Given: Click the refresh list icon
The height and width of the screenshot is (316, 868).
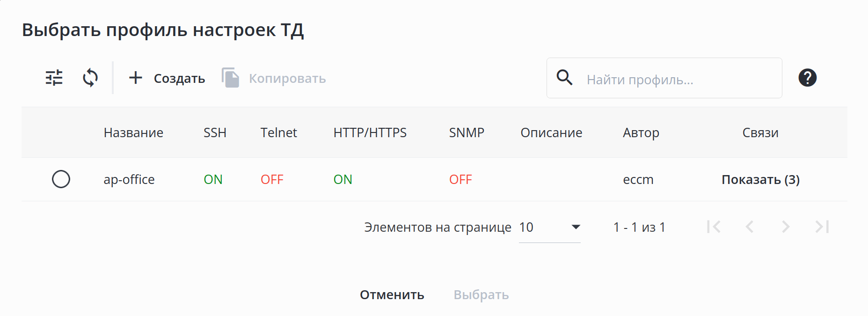Looking at the screenshot, I should tap(90, 78).
